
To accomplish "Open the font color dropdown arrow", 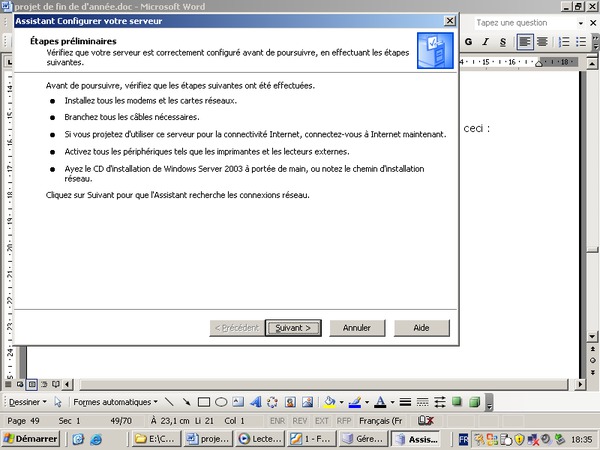I will [x=392, y=402].
